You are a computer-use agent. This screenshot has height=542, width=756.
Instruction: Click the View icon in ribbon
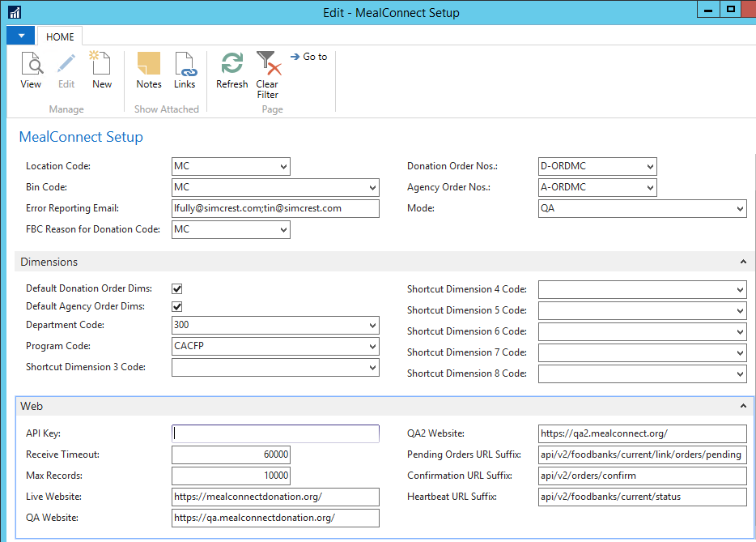click(x=31, y=70)
